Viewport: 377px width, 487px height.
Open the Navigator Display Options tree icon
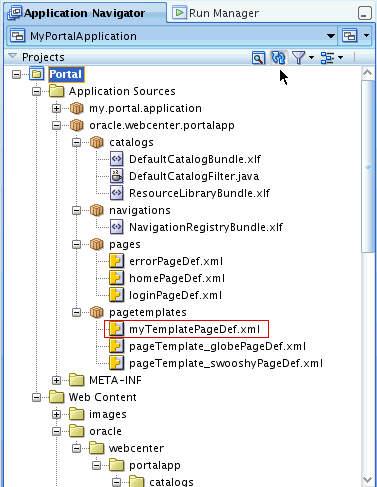[x=332, y=58]
